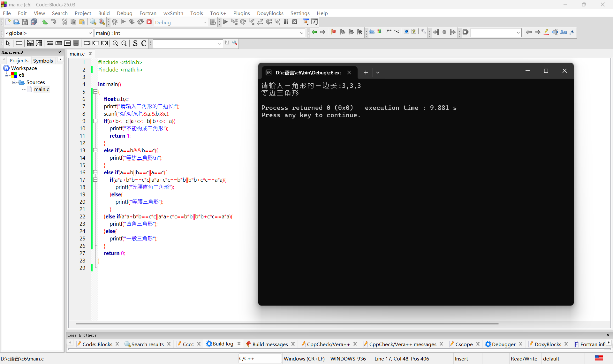Click the Build gear icon

coord(115,22)
